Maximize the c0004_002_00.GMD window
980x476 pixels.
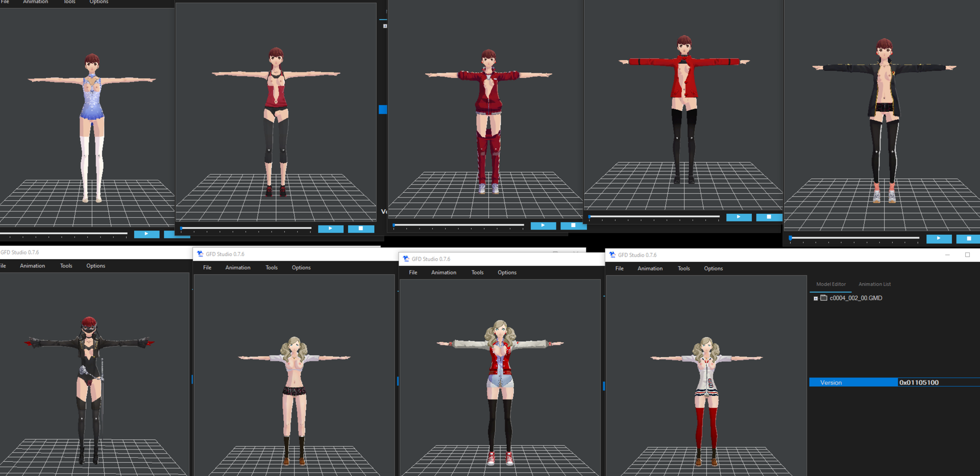(x=967, y=255)
